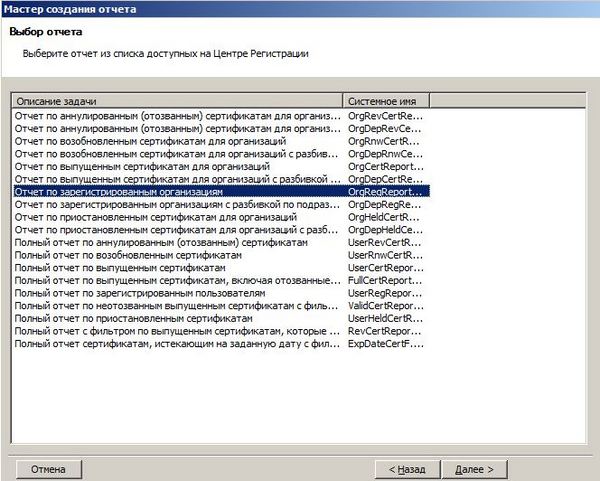Image resolution: width=600 pixels, height=481 pixels.
Task: Select Полный отчет по выпущенным сертификатам row
Action: 221,267
